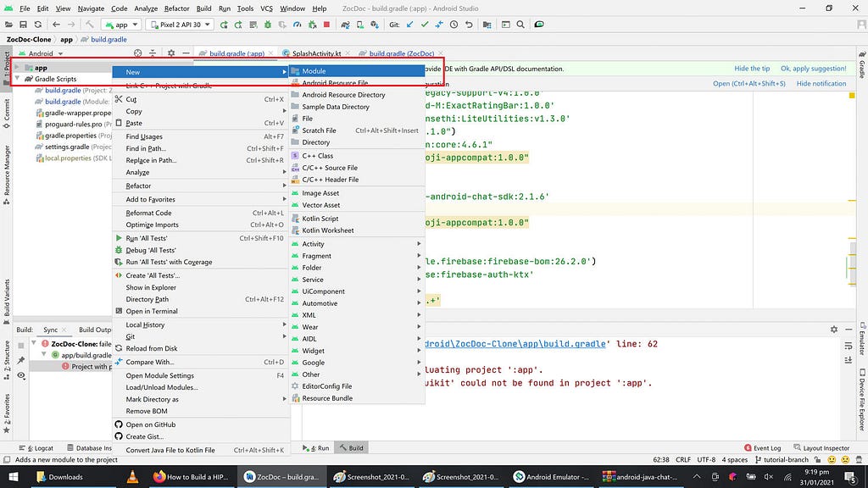Image resolution: width=868 pixels, height=488 pixels.
Task: Click the CRLF line separator in status bar
Action: [x=683, y=460]
